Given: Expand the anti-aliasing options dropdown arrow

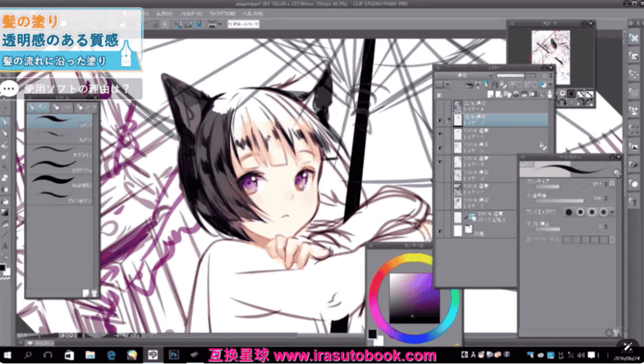Looking at the screenshot, I should (613, 212).
